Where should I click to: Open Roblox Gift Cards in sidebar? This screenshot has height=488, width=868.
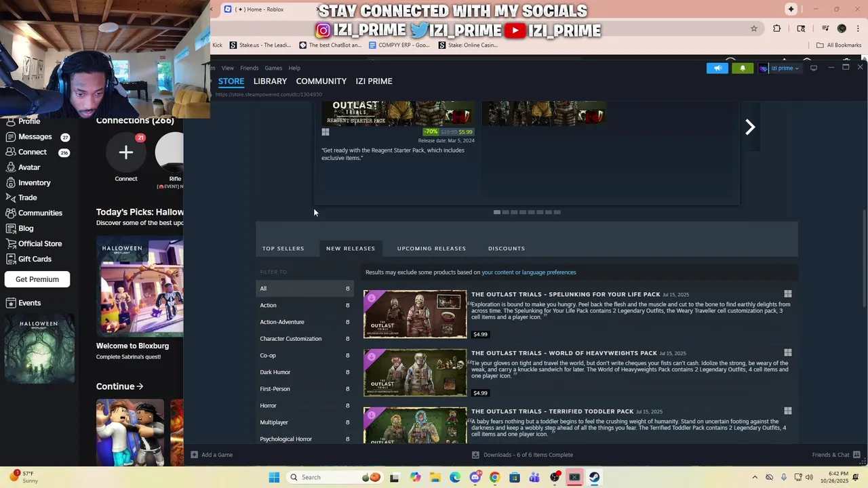coord(28,259)
